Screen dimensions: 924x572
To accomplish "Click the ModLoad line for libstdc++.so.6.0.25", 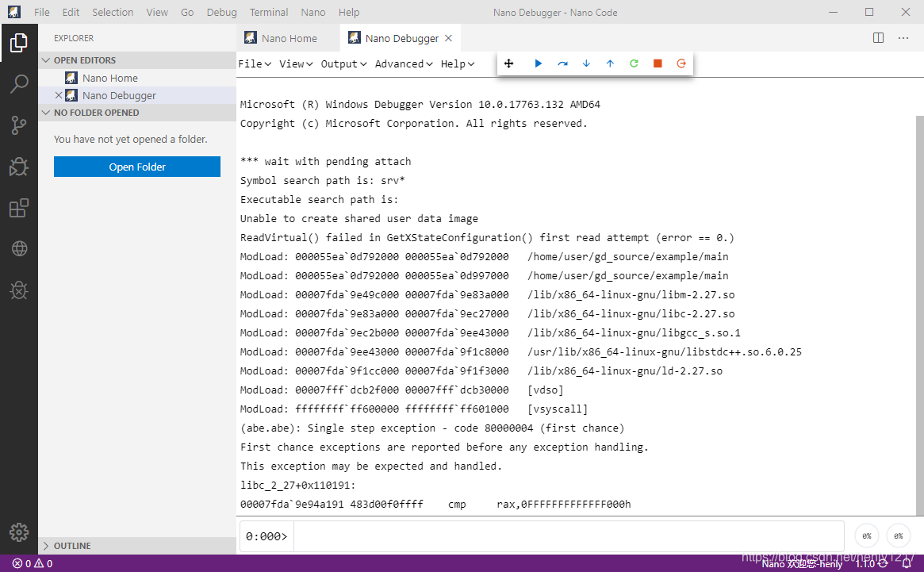I will pos(521,351).
